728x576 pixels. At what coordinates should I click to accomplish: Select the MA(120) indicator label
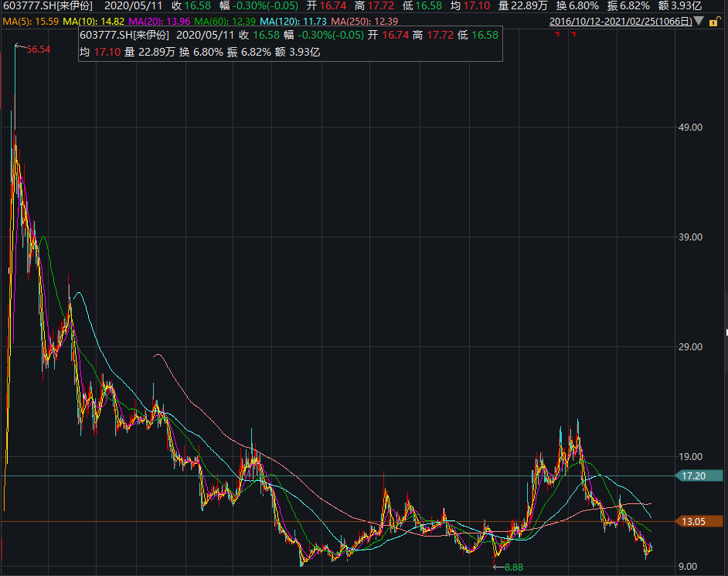293,22
